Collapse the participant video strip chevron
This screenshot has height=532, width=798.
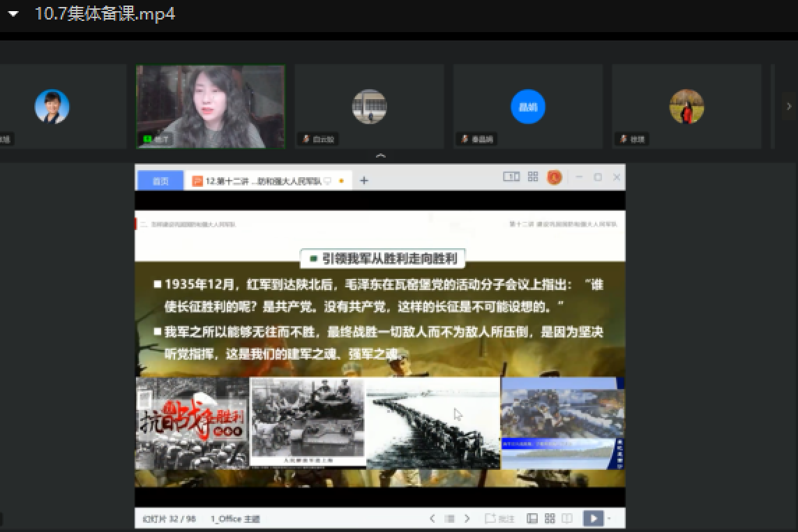point(380,155)
